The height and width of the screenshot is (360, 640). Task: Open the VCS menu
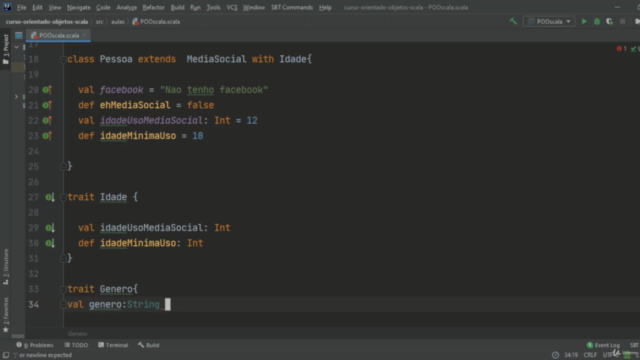click(x=231, y=7)
